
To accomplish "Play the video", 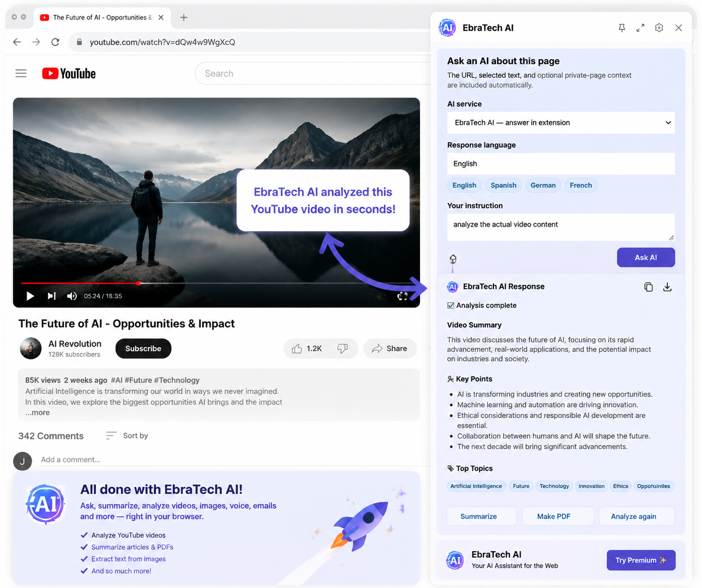I will click(x=30, y=296).
